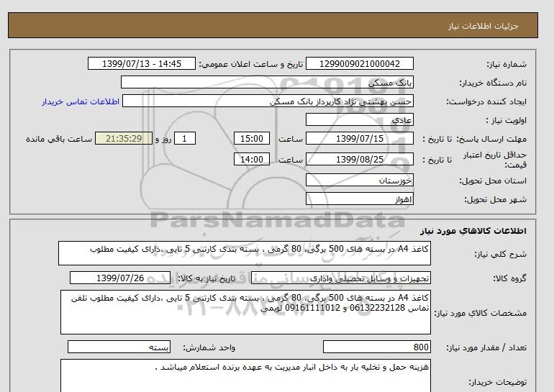
Task: Select the goods group field تجهیزات و وسایل
Action: tap(368, 278)
